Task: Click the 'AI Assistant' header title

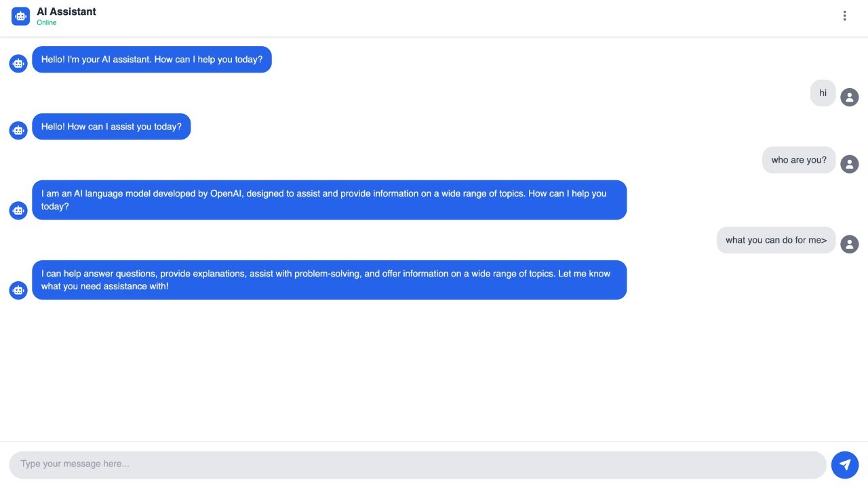Action: [66, 12]
